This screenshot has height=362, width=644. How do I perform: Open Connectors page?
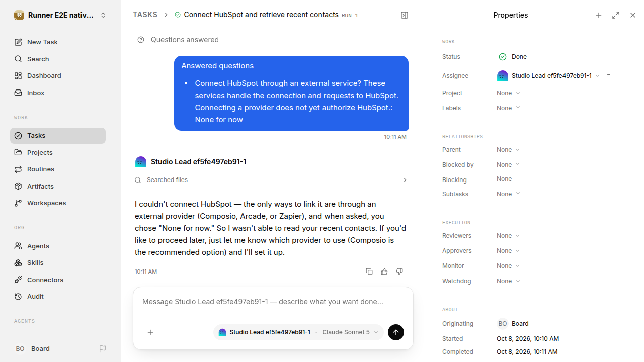[58, 280]
